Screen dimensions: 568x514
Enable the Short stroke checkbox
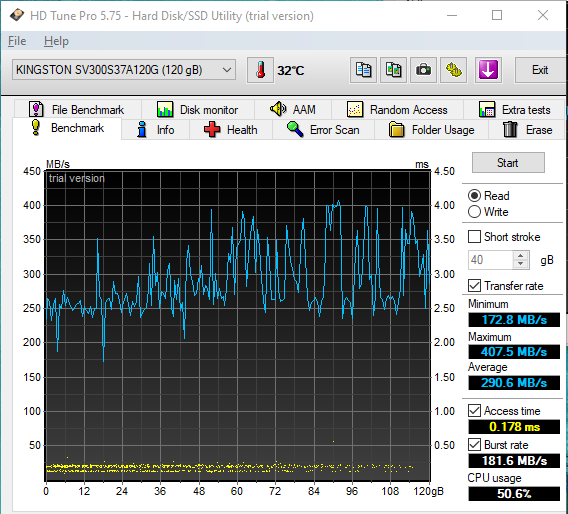point(475,237)
